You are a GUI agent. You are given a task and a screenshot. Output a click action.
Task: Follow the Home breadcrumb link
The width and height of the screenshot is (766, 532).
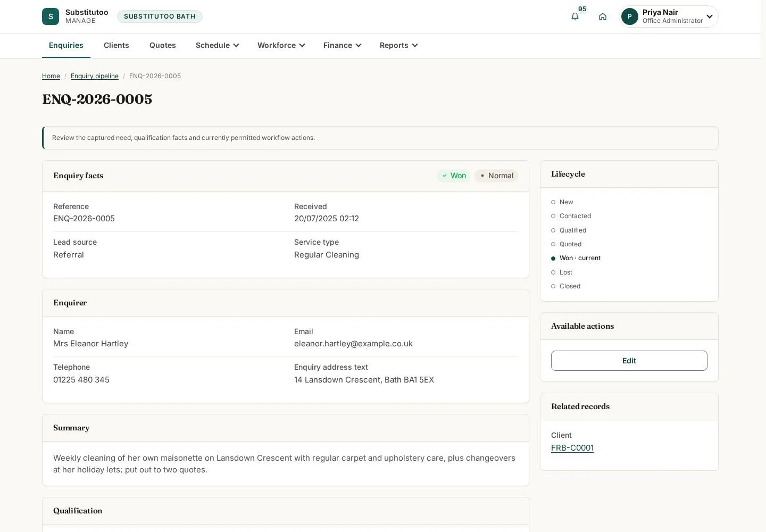pyautogui.click(x=51, y=76)
